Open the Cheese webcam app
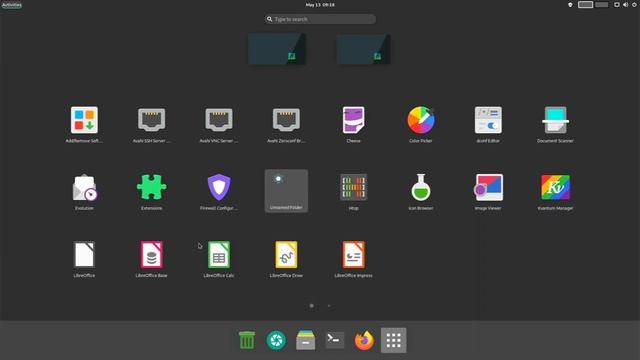The image size is (640, 360). (x=353, y=124)
